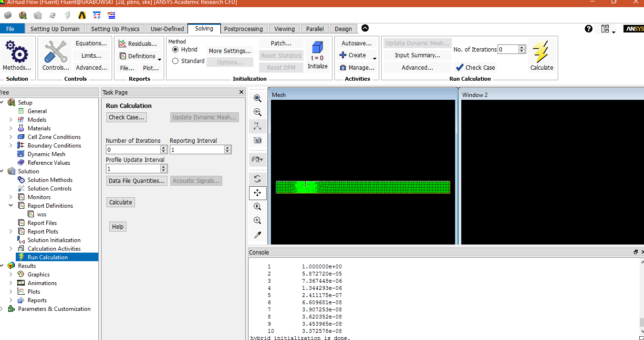Click the Patch button
Image resolution: width=644 pixels, height=340 pixels.
(x=281, y=43)
